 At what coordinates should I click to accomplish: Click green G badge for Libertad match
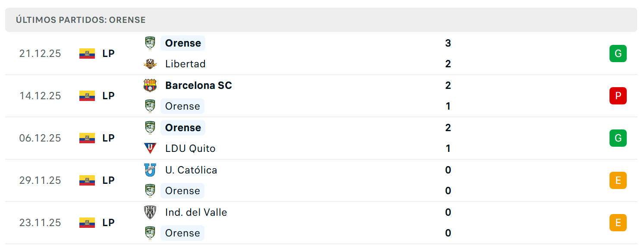point(618,54)
